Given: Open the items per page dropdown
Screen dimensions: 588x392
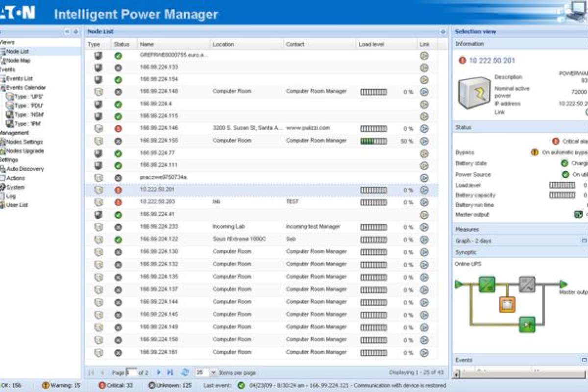Looking at the screenshot, I should (x=213, y=373).
